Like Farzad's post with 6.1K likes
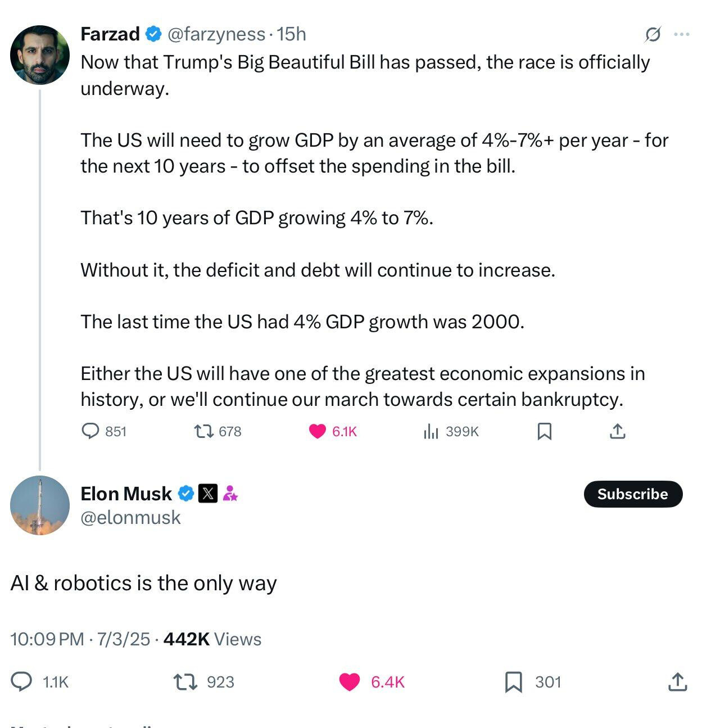 pos(318,431)
